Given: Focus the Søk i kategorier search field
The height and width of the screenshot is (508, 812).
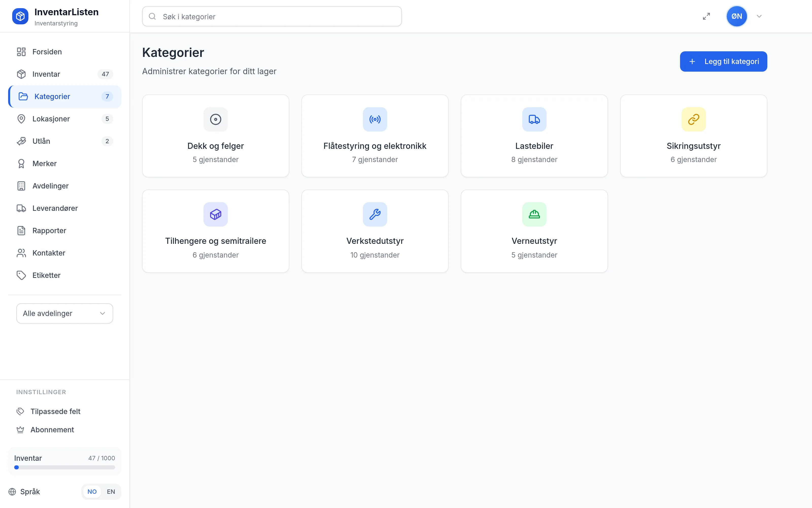Looking at the screenshot, I should click(x=272, y=17).
